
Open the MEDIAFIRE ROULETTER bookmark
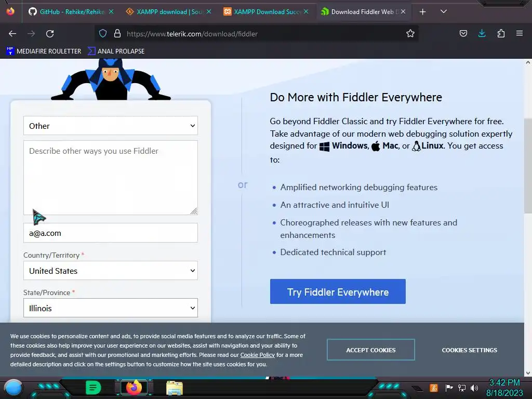tap(44, 51)
